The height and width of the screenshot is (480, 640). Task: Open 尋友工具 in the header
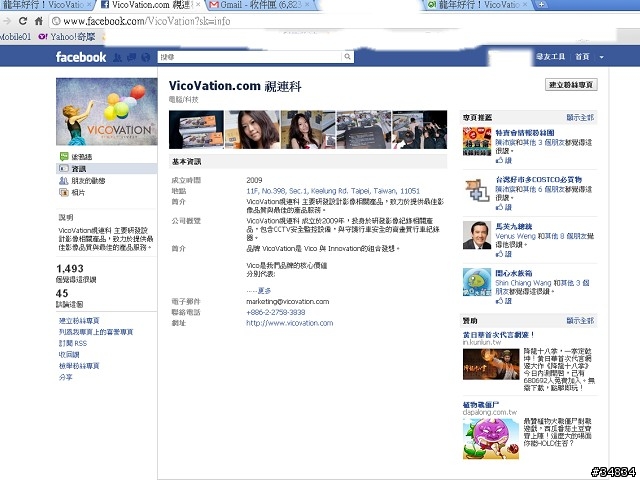(551, 57)
